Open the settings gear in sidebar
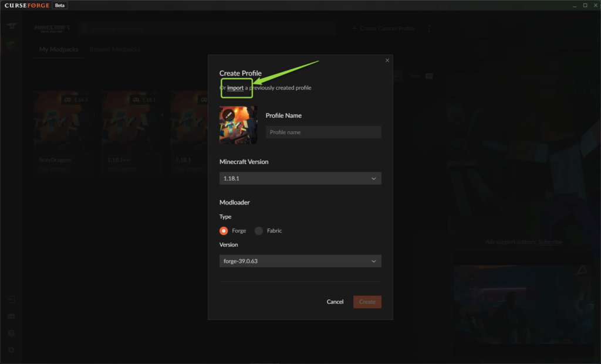 coord(11,350)
